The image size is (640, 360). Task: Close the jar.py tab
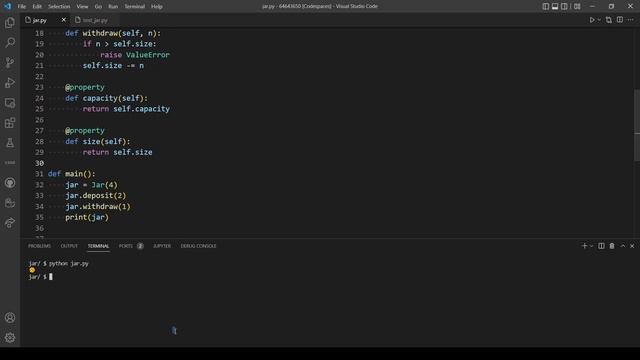(x=64, y=20)
